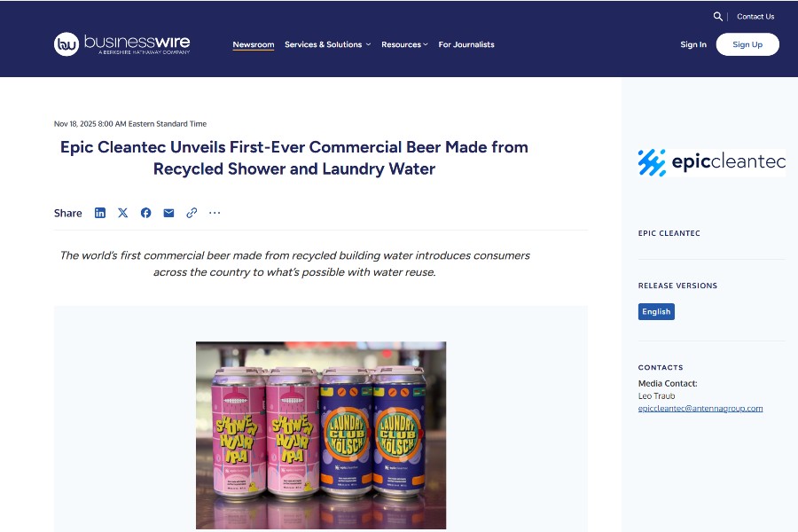Copy the article link with chain icon
The image size is (798, 532).
click(192, 213)
